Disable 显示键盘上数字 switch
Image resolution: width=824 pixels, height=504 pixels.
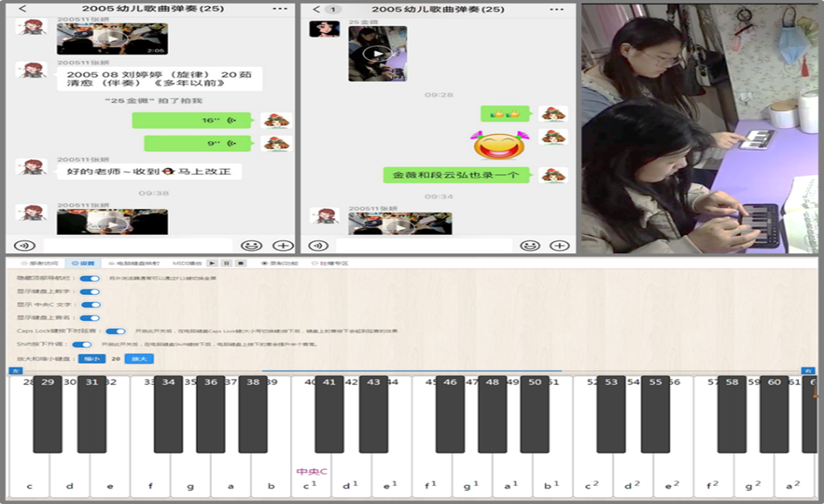[90, 292]
